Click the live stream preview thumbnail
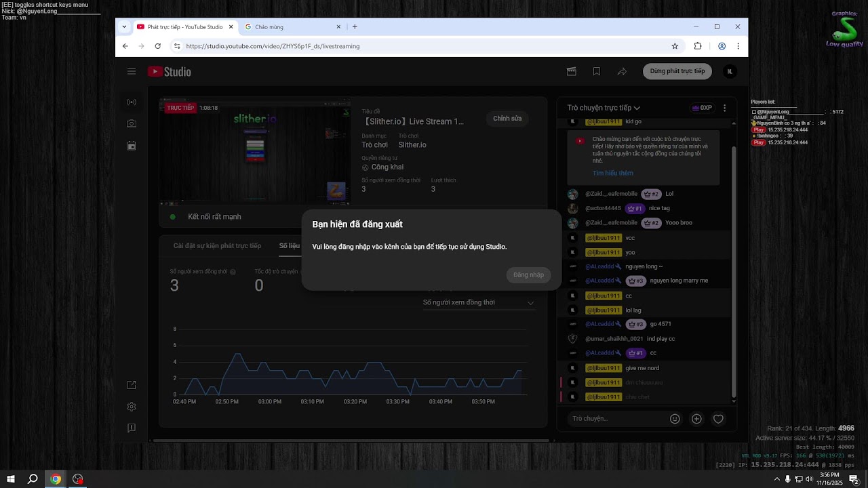 tap(255, 151)
